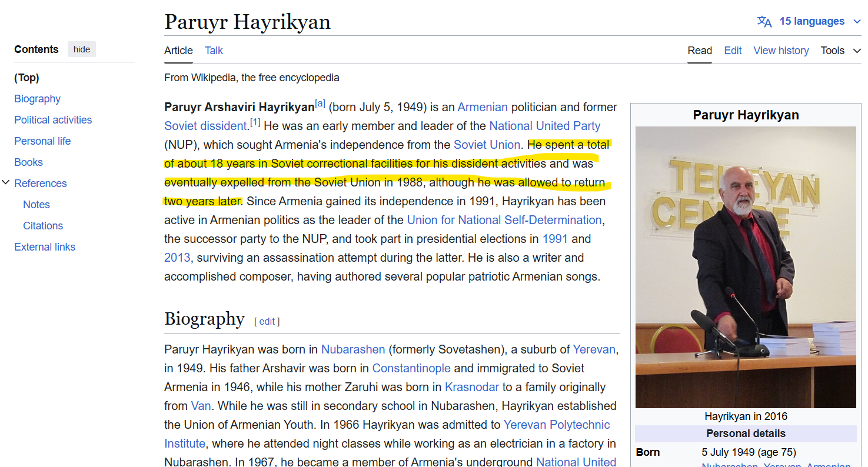The width and height of the screenshot is (868, 467).
Task: Click the Edit tab at top
Action: (733, 51)
